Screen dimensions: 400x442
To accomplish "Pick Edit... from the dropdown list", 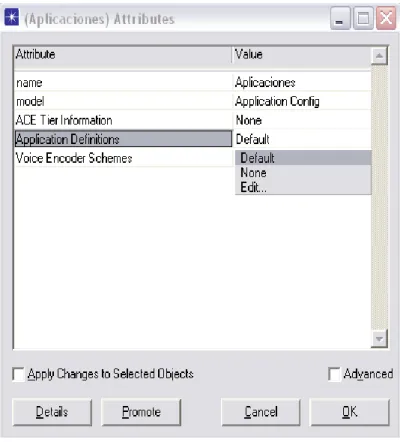I will point(303,187).
